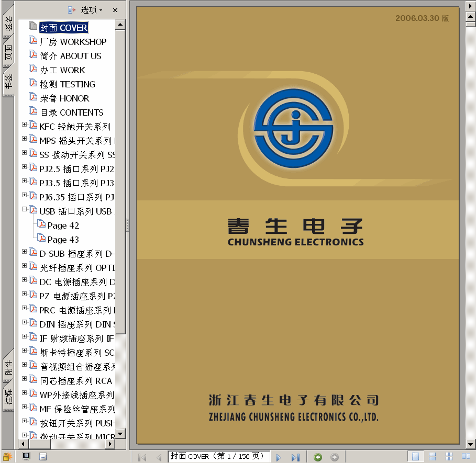This screenshot has width=476, height=463.
Task: Switch to continuous page layout
Action: click(x=432, y=457)
